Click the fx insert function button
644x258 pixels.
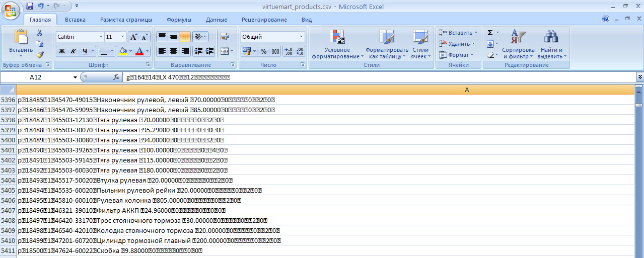[116, 77]
